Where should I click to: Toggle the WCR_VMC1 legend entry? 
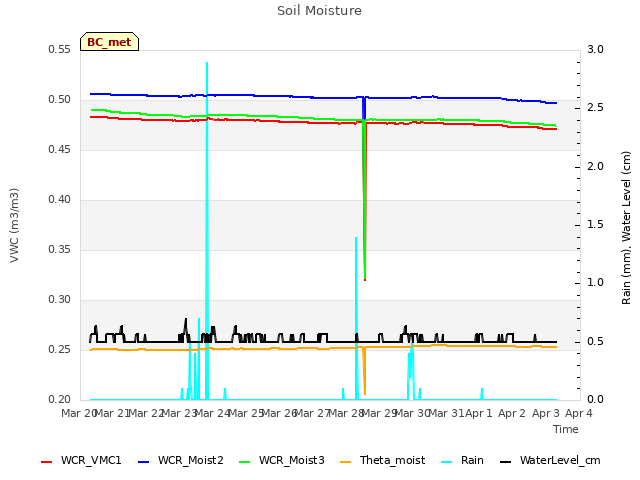point(81,461)
